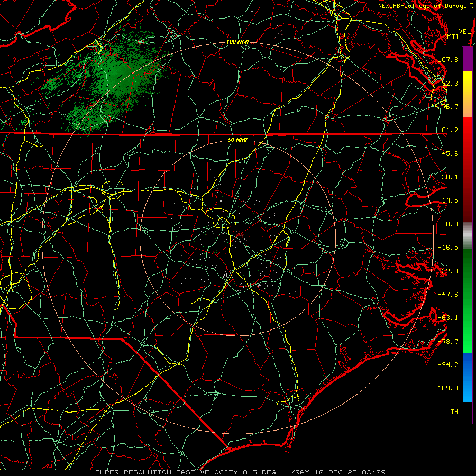Select the 61.2 value on velocity scale
Image resolution: width=476 pixels, height=476 pixels.
(450, 130)
